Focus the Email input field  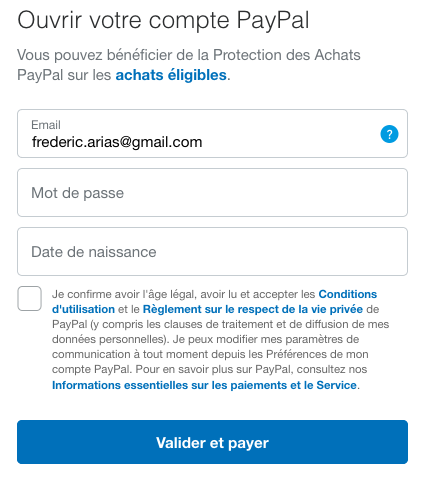point(212,133)
